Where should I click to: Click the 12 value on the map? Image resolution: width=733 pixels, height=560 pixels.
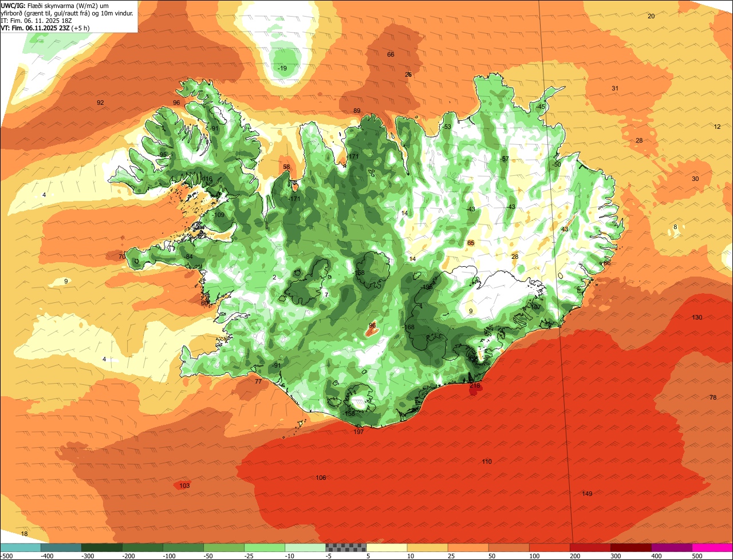pos(718,127)
